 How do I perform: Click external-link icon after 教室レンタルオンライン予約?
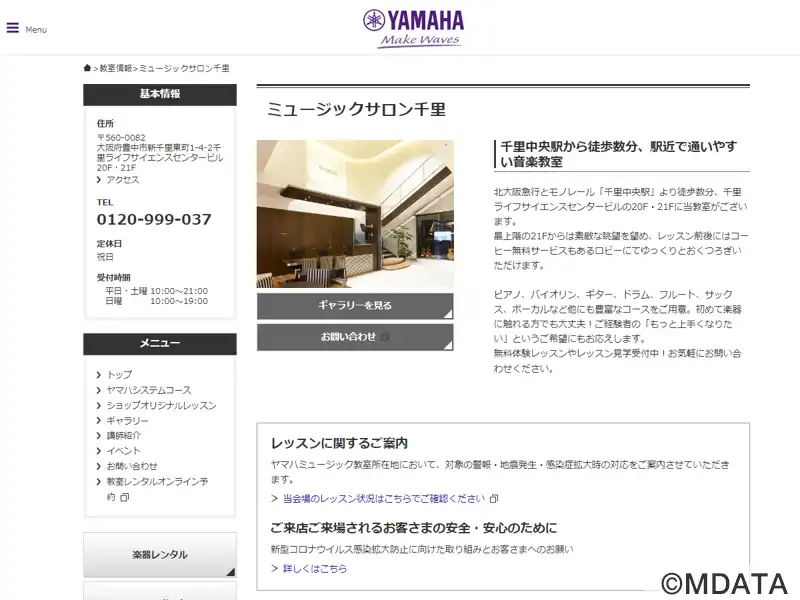tap(124, 497)
